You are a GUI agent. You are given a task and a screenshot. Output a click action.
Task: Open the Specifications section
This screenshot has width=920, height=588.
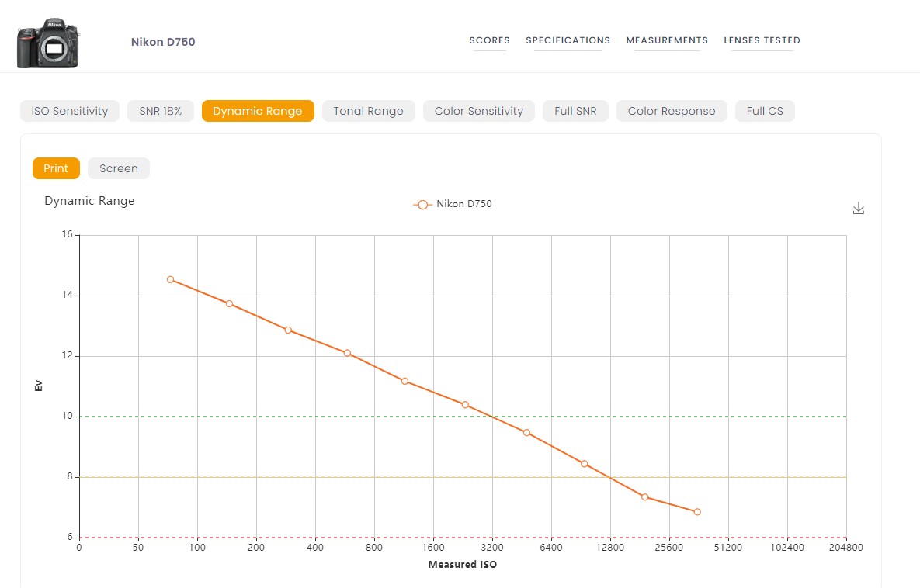pos(568,40)
